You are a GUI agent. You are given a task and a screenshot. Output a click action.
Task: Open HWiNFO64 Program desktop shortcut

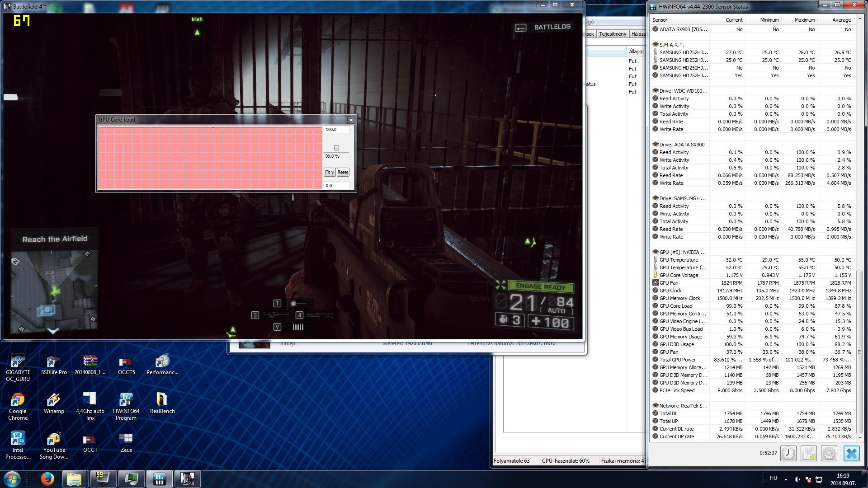pos(126,407)
